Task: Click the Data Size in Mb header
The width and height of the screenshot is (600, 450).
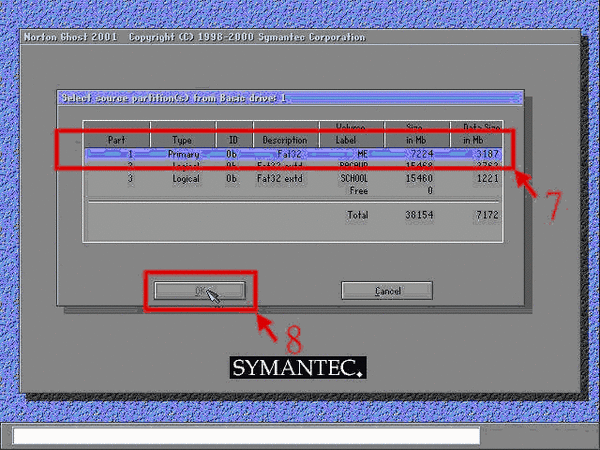Action: pos(476,135)
